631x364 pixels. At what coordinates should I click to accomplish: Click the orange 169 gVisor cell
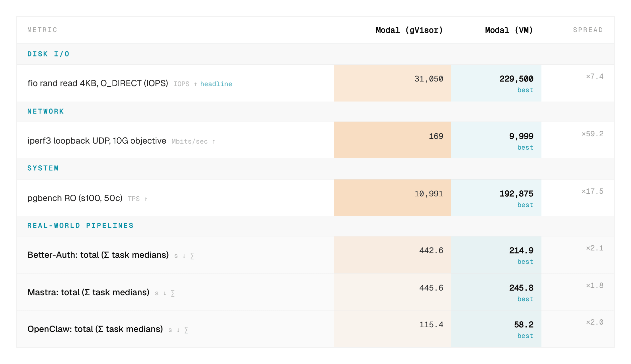[x=393, y=140]
